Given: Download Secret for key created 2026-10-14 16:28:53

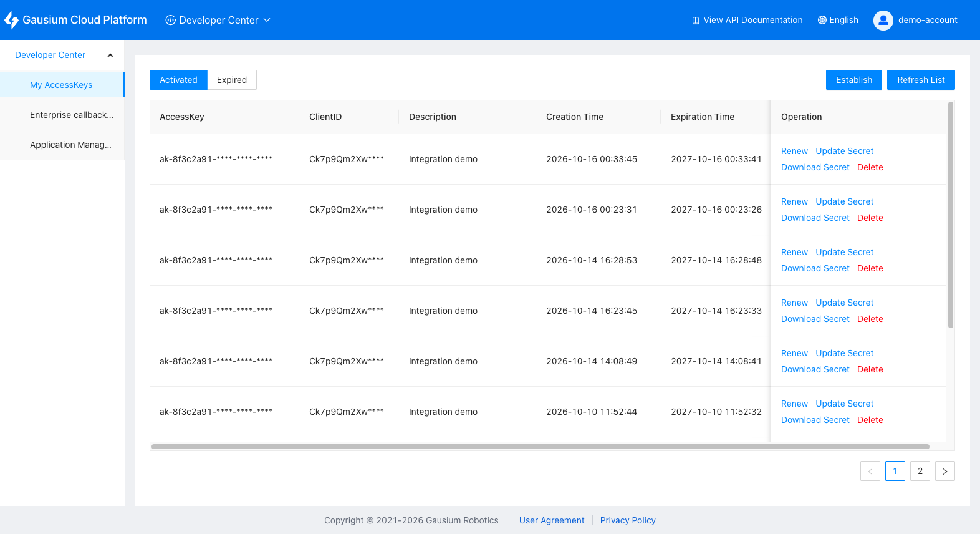Looking at the screenshot, I should (x=815, y=268).
